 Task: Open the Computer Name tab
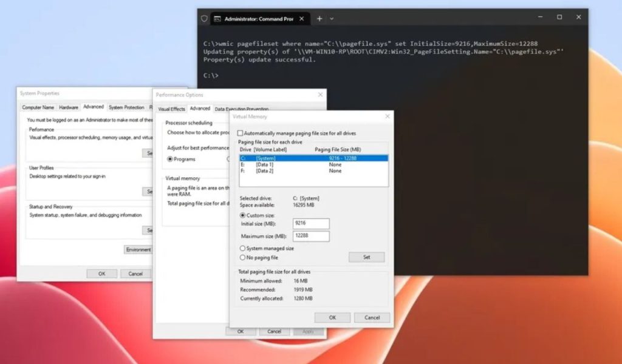[x=38, y=107]
